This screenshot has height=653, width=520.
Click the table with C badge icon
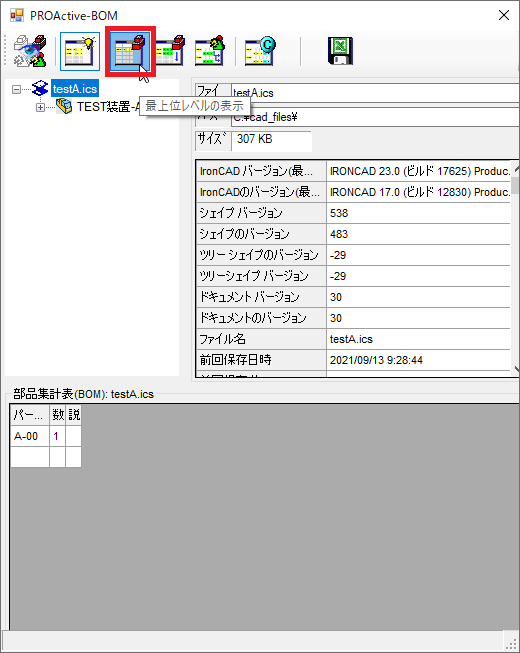[x=260, y=51]
